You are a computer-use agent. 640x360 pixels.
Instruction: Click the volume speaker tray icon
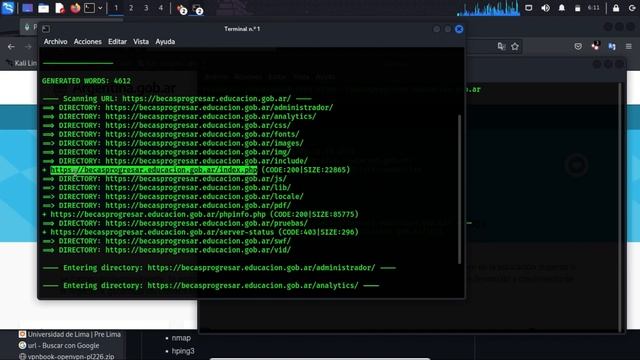pos(545,8)
